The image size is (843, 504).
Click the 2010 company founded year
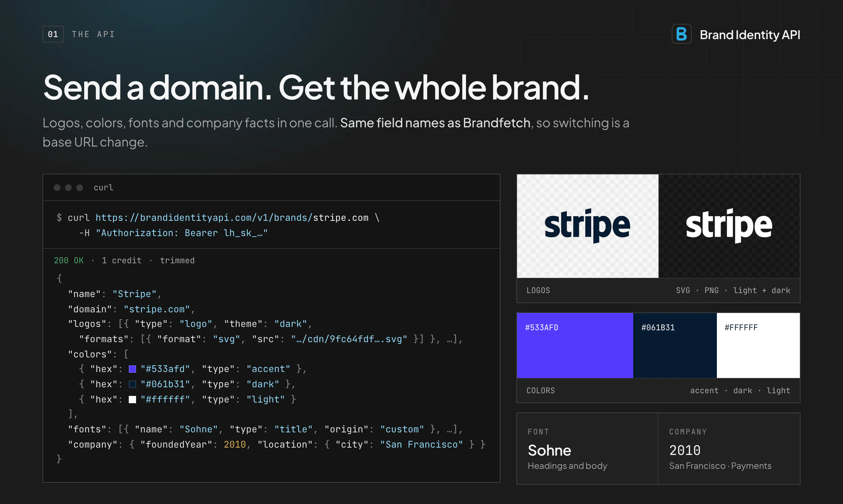pos(685,450)
